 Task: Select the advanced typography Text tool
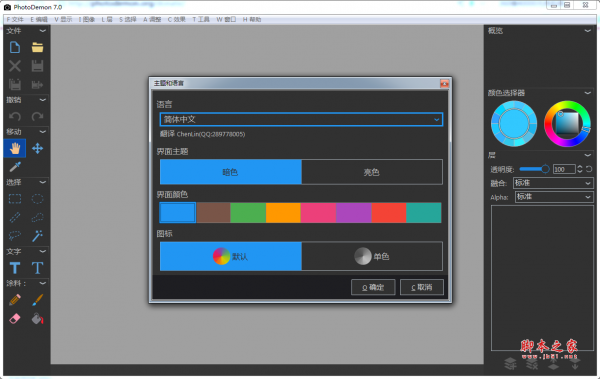click(38, 268)
